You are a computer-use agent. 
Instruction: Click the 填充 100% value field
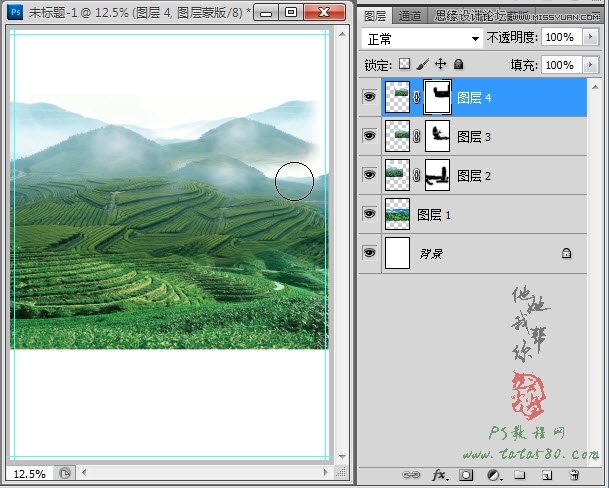point(562,65)
